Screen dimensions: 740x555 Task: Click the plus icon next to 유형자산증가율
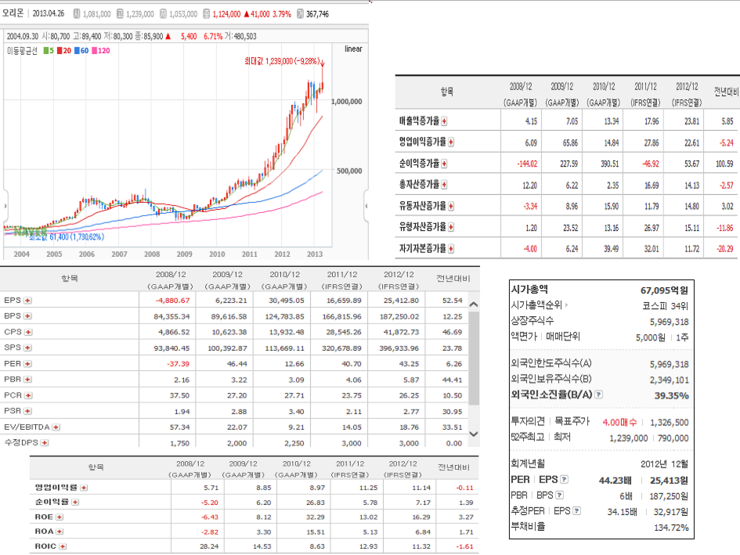[451, 227]
